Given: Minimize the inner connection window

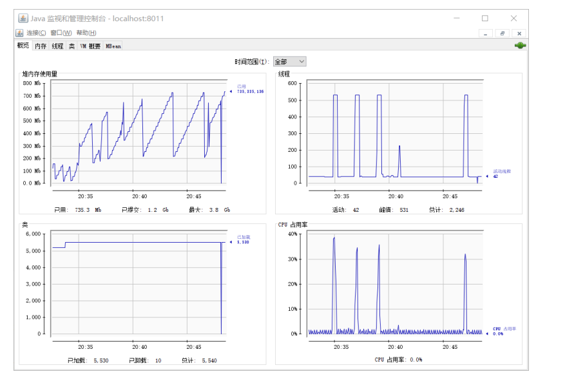Looking at the screenshot, I should tap(486, 33).
